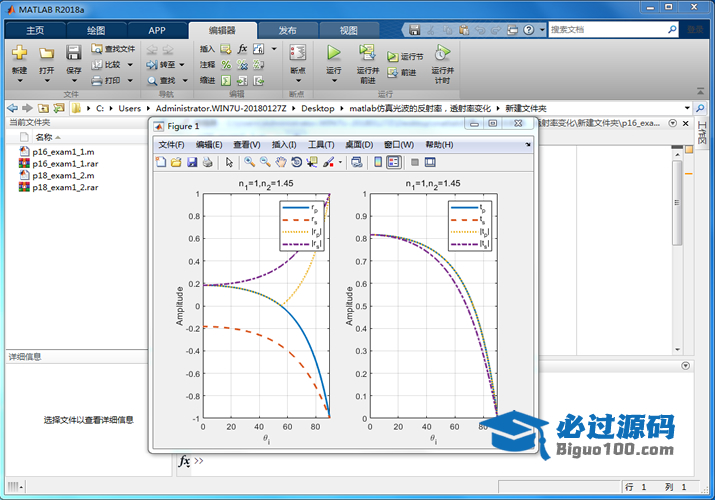The image size is (715, 500).
Task: Click the editor vertical scrollbar down arrow
Action: tap(678, 350)
